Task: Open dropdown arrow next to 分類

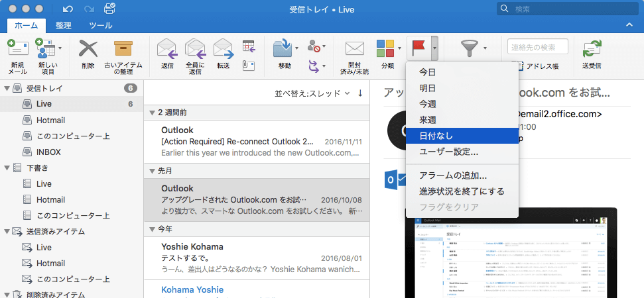Action: point(399,48)
